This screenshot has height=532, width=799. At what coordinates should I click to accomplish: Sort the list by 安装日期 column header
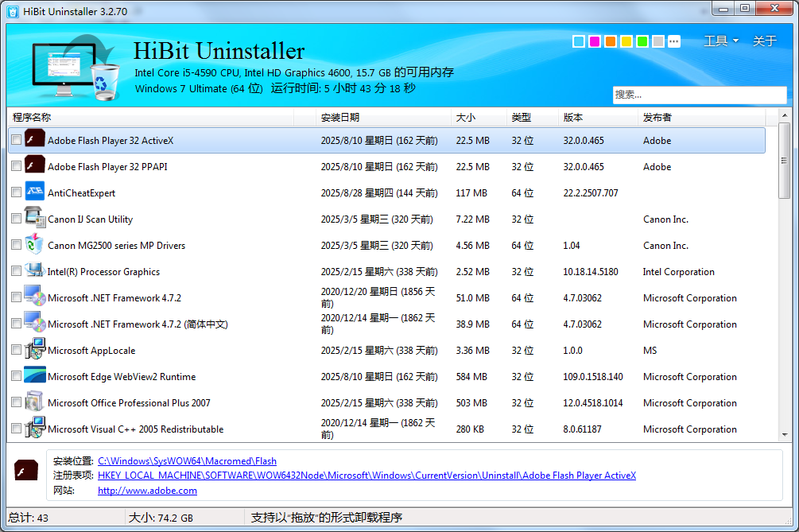click(x=340, y=118)
